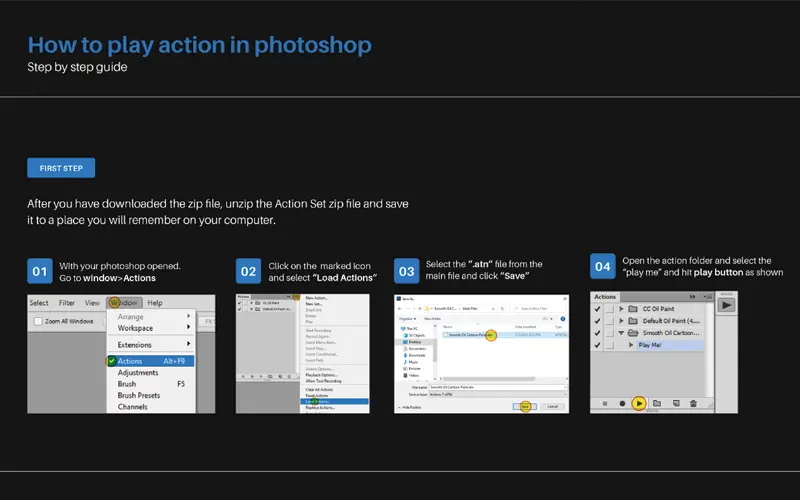Select This PC in the dialog navigation pane
The height and width of the screenshot is (500, 800).
coord(409,329)
